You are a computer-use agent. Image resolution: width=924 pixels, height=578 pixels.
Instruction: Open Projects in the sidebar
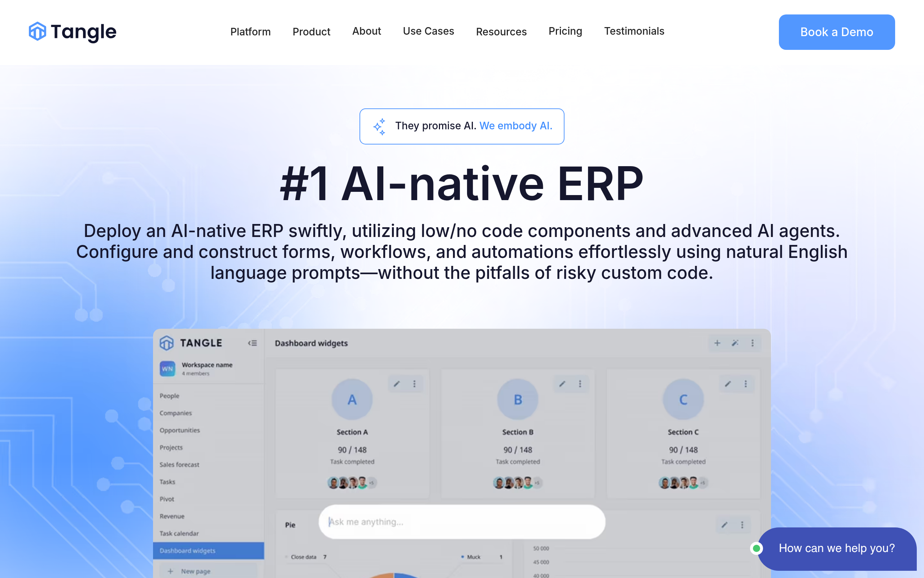tap(171, 447)
